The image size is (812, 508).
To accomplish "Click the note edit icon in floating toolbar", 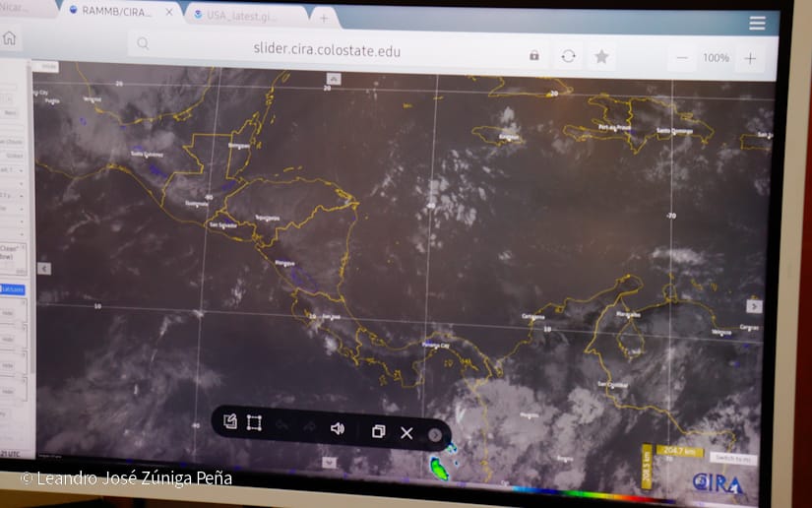I will click(229, 421).
